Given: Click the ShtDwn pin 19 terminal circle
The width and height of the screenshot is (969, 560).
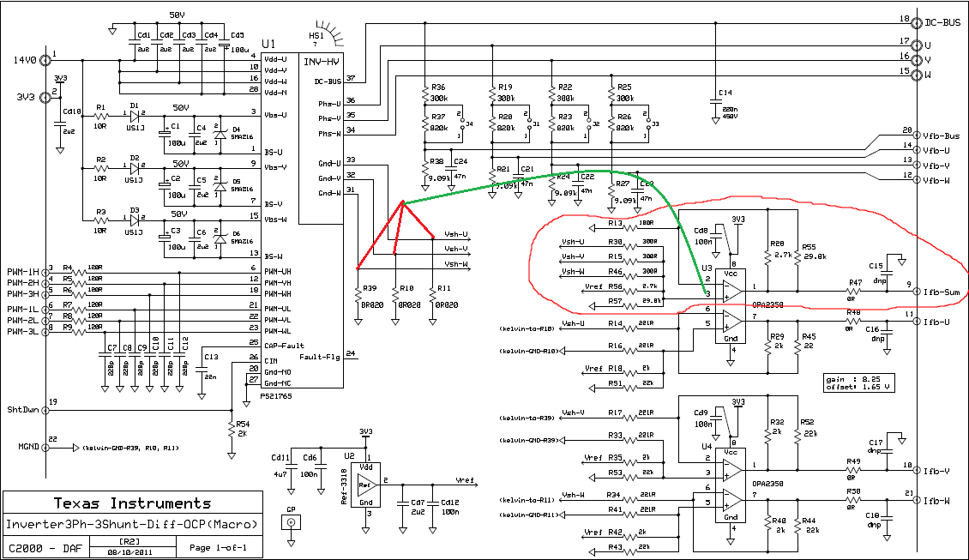Looking at the screenshot, I should coord(45,411).
